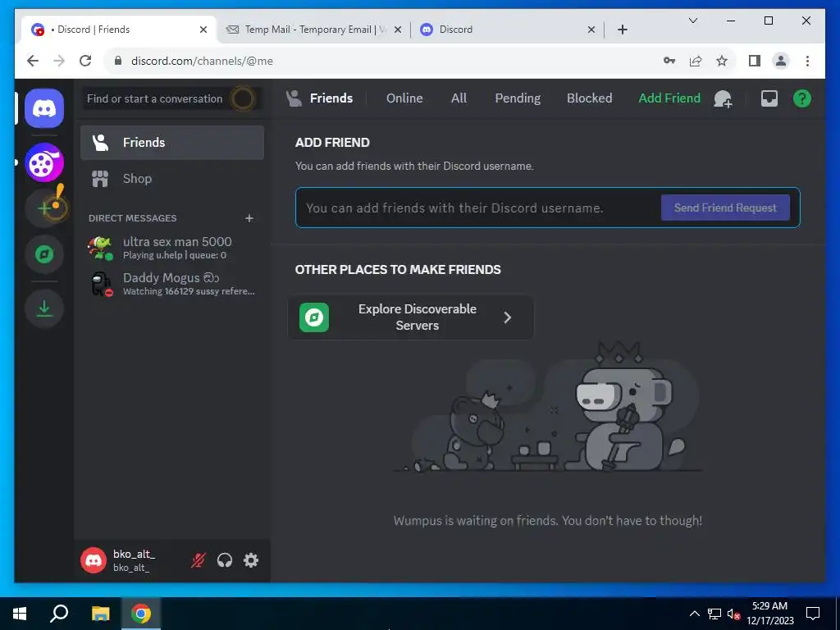The width and height of the screenshot is (840, 630).
Task: View the Blocked users tab
Action: tap(589, 98)
